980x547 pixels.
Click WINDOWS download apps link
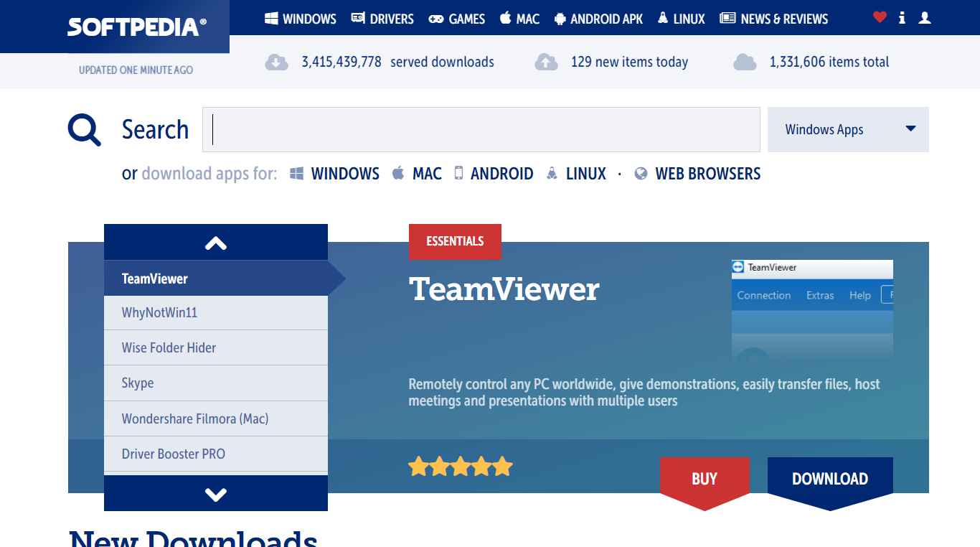click(x=335, y=174)
